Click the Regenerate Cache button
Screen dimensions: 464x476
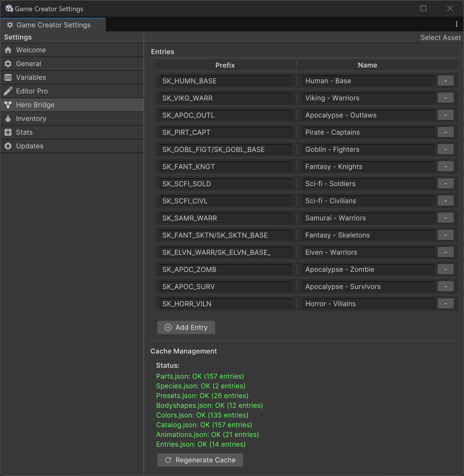(200, 460)
